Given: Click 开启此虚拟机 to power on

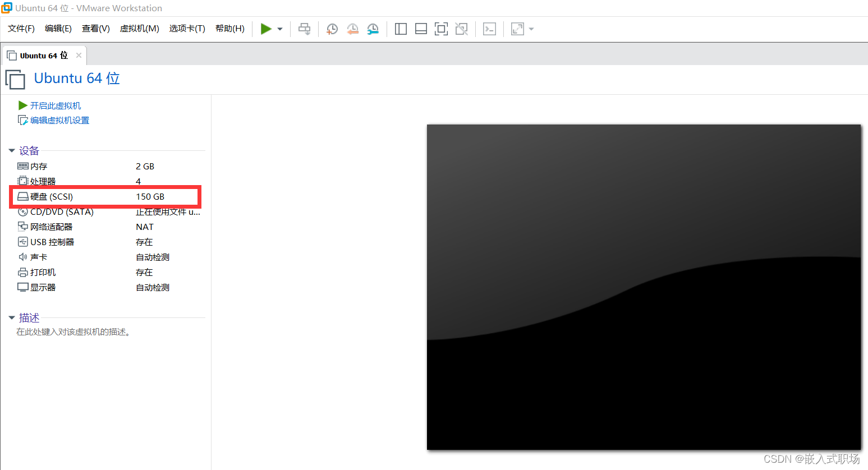Looking at the screenshot, I should [56, 105].
